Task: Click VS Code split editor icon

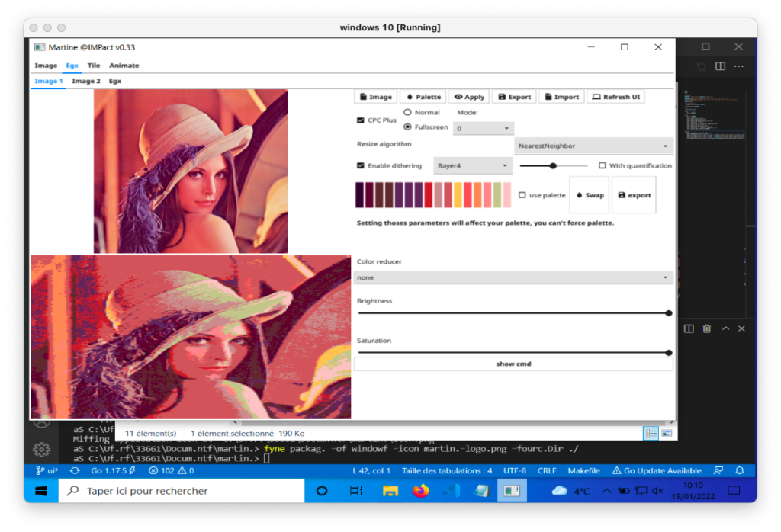Action: (x=720, y=66)
